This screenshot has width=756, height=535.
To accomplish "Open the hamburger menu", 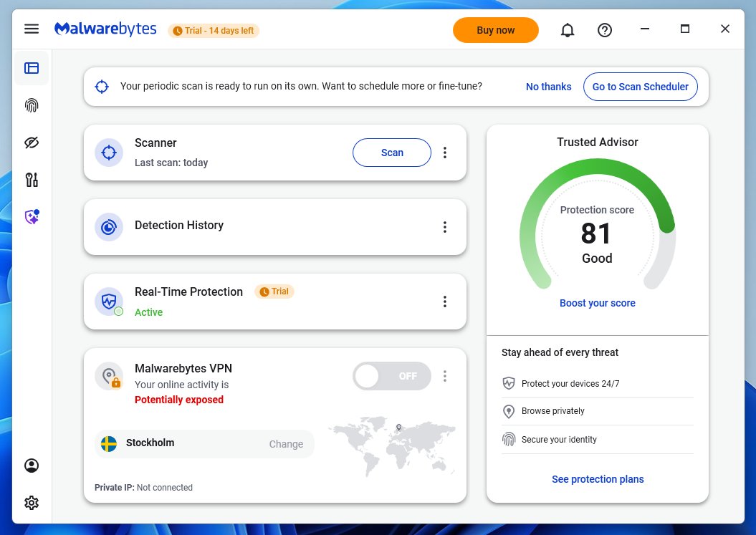I will [x=32, y=29].
